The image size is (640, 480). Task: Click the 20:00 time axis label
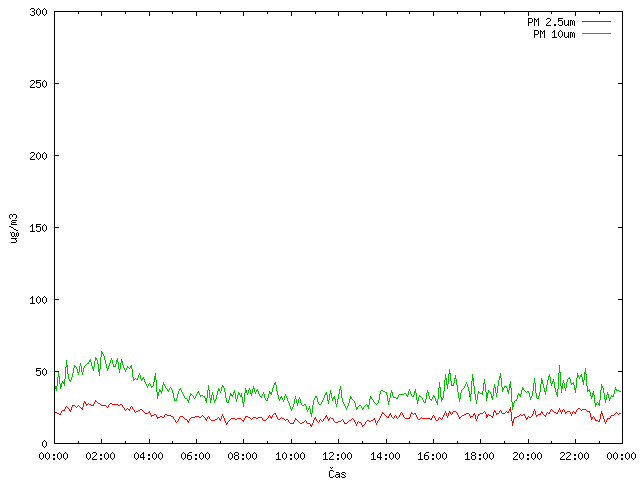pyautogui.click(x=527, y=456)
